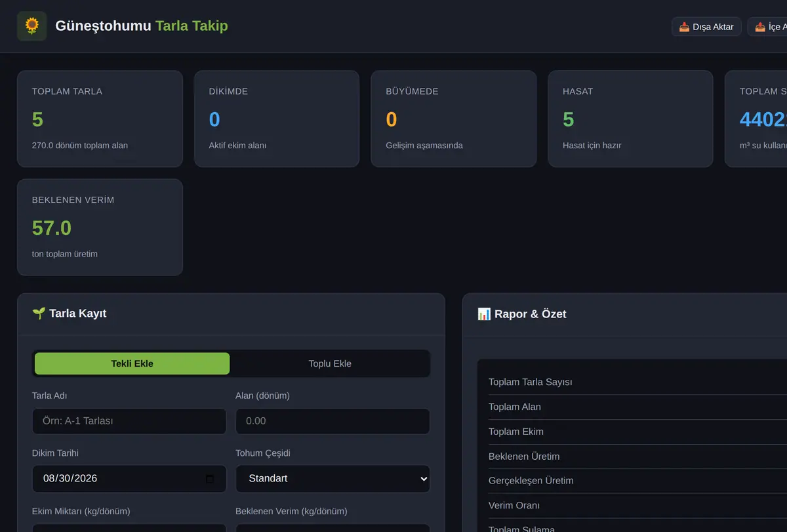The height and width of the screenshot is (532, 787).
Task: Click the Gelişim aşamasında caption
Action: (424, 146)
